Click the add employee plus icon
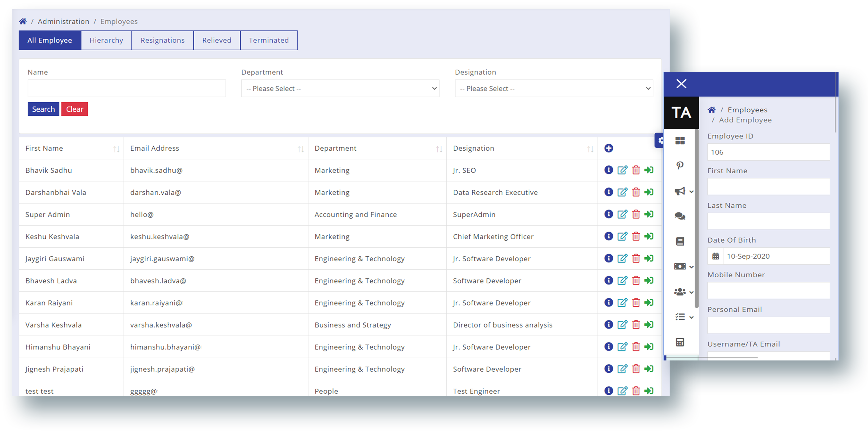The width and height of the screenshot is (868, 433). (x=609, y=148)
